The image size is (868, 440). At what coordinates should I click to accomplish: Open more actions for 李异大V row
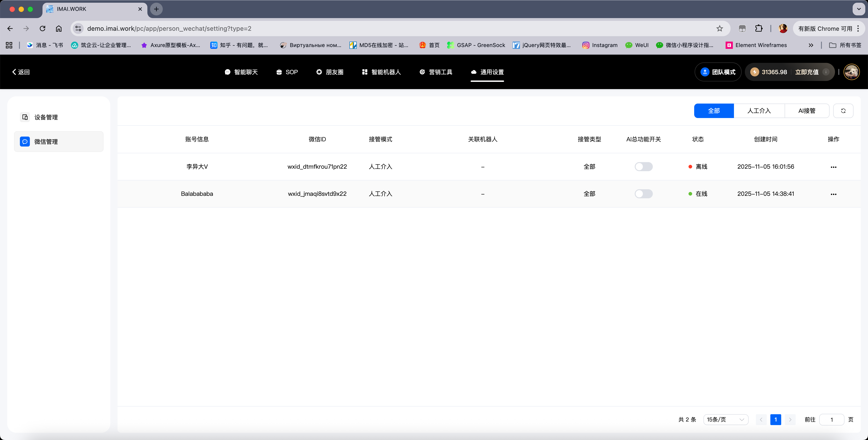coord(833,167)
